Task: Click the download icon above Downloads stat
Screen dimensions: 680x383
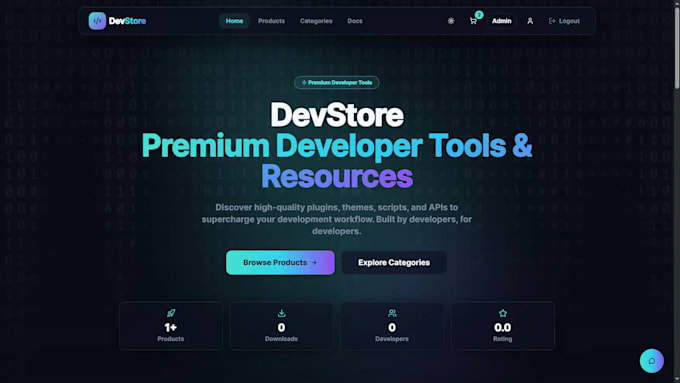Action: [x=281, y=313]
